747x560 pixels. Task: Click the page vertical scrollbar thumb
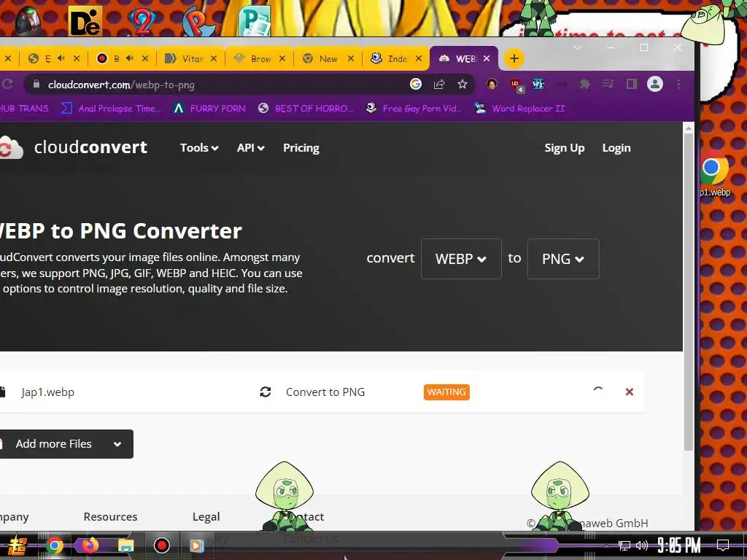pyautogui.click(x=689, y=292)
